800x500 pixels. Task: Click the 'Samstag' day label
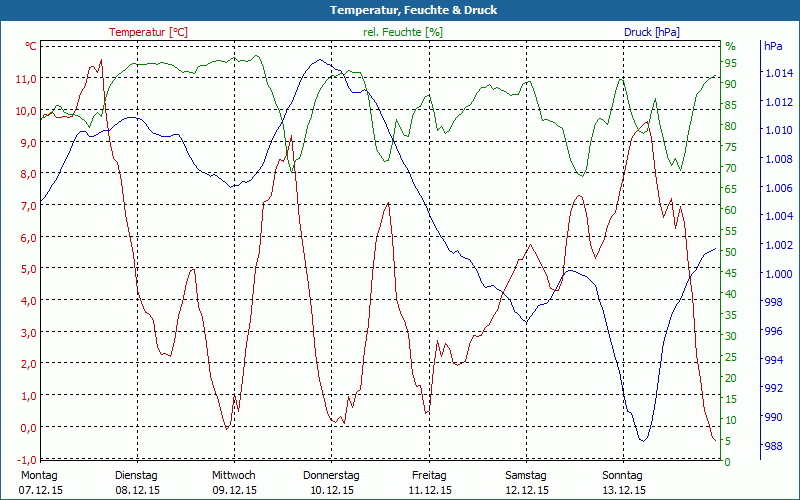[526, 475]
